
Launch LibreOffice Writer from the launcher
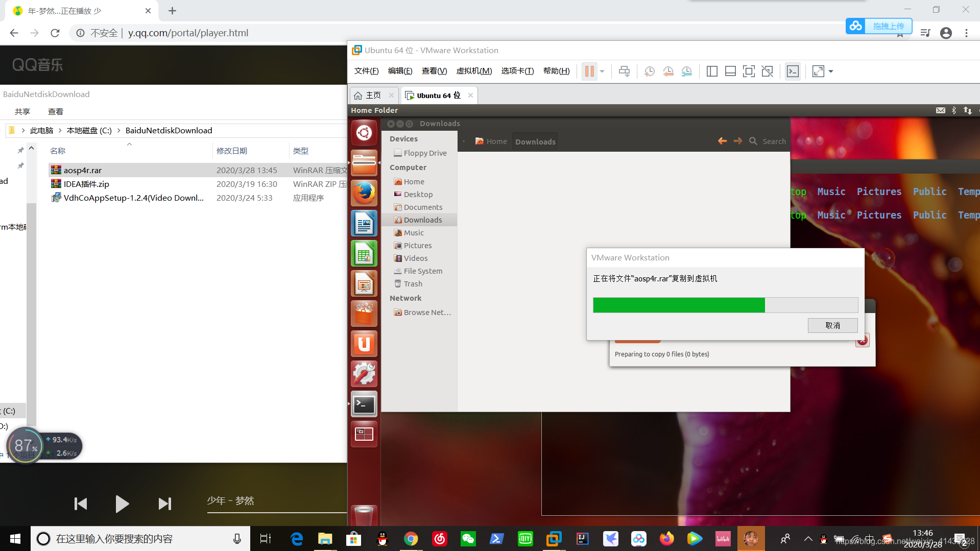tap(364, 223)
